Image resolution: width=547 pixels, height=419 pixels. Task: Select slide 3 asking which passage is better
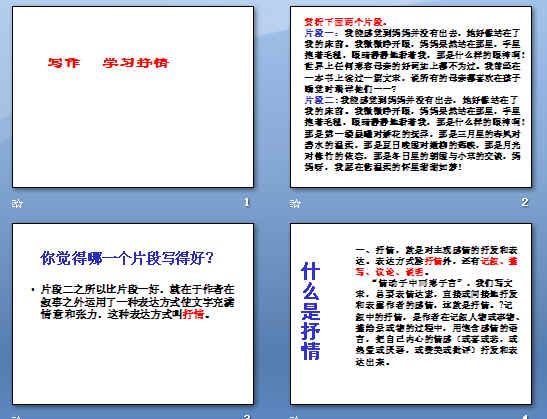pyautogui.click(x=133, y=314)
